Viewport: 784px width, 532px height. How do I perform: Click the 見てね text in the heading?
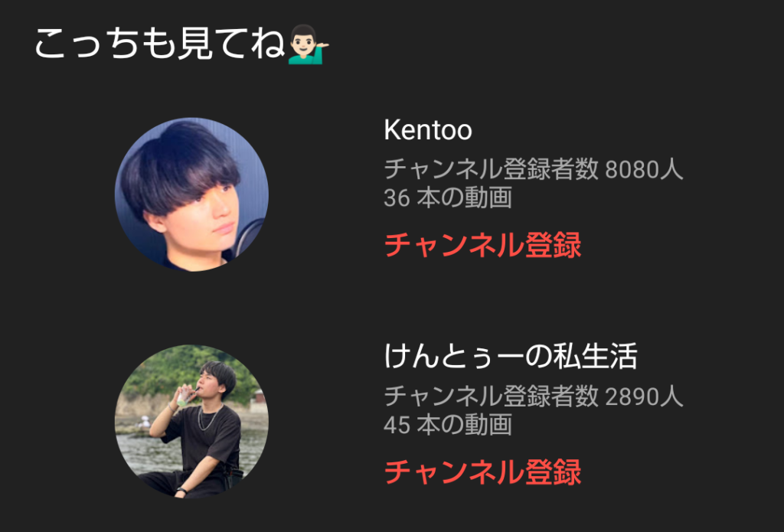[x=231, y=44]
